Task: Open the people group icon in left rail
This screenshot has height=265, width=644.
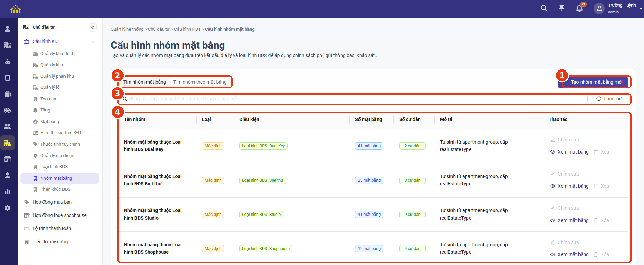Action: tap(7, 127)
